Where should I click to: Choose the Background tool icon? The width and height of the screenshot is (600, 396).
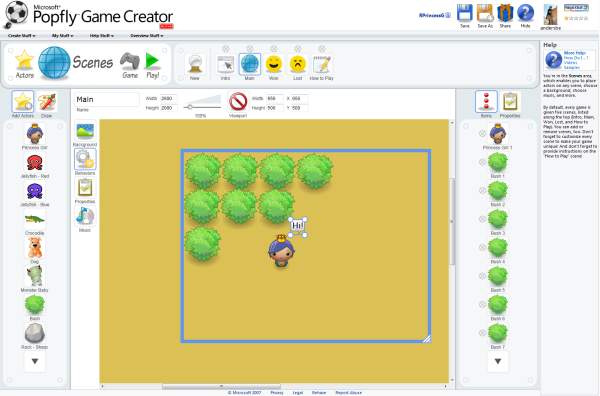85,131
